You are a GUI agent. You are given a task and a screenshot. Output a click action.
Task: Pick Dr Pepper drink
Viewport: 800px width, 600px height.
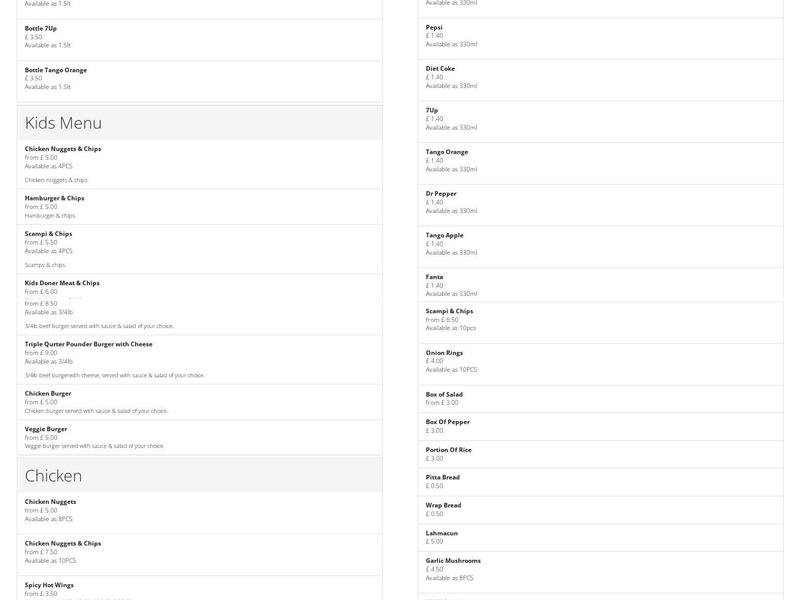click(x=600, y=202)
